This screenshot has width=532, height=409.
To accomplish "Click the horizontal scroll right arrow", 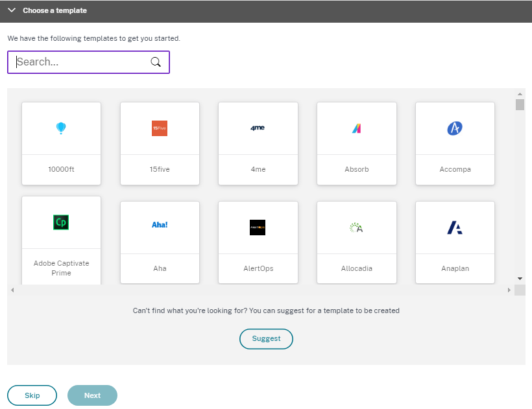I will (x=509, y=290).
